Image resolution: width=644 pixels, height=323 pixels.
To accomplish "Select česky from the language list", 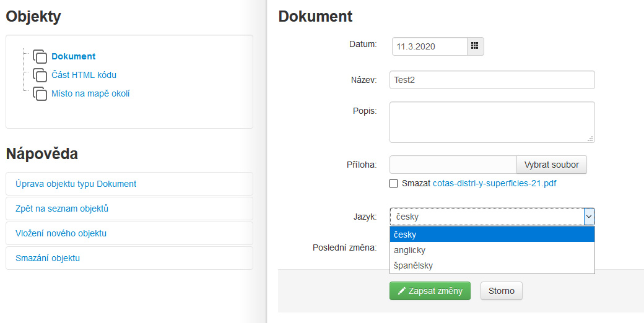I will point(492,235).
